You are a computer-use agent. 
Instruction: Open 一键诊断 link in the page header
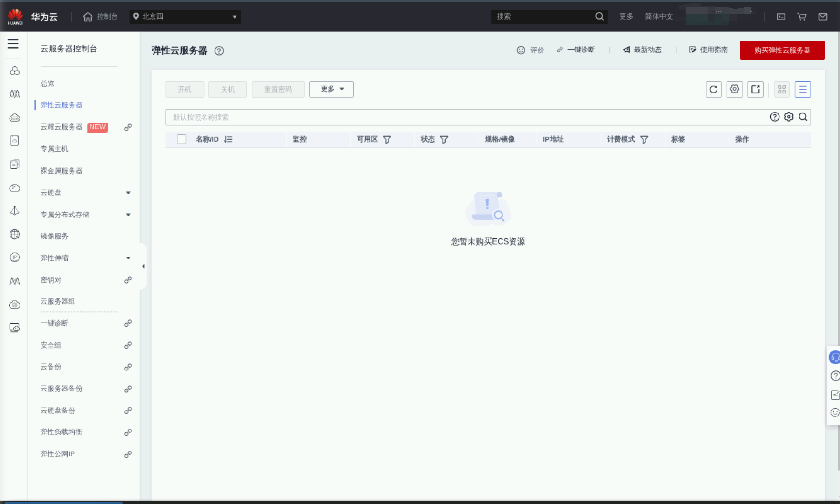tap(576, 50)
